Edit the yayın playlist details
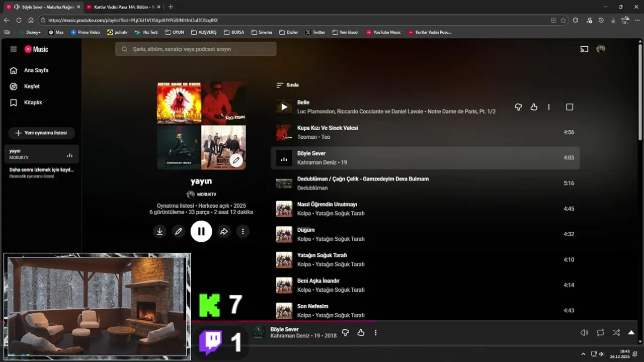The height and width of the screenshot is (362, 644). (x=178, y=231)
